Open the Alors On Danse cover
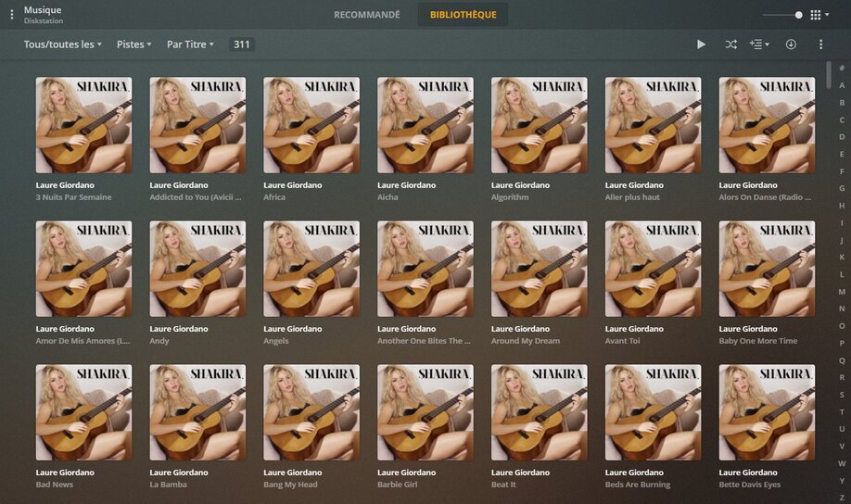Screen dimensions: 851x504 pyautogui.click(x=767, y=125)
